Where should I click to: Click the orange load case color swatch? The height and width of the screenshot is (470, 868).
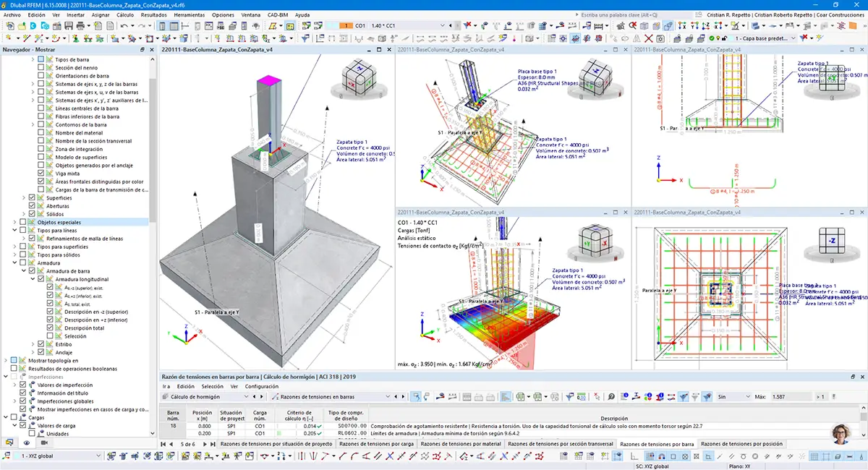344,25
